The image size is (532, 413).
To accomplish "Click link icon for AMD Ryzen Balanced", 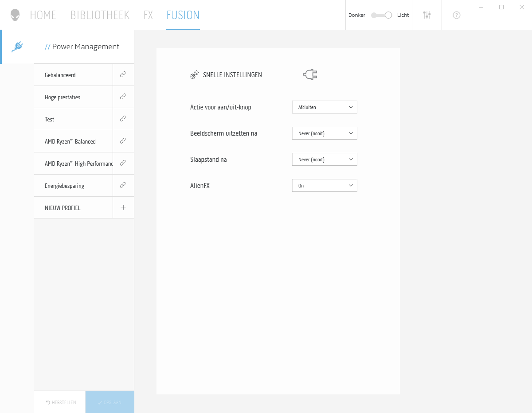I will click(x=123, y=141).
